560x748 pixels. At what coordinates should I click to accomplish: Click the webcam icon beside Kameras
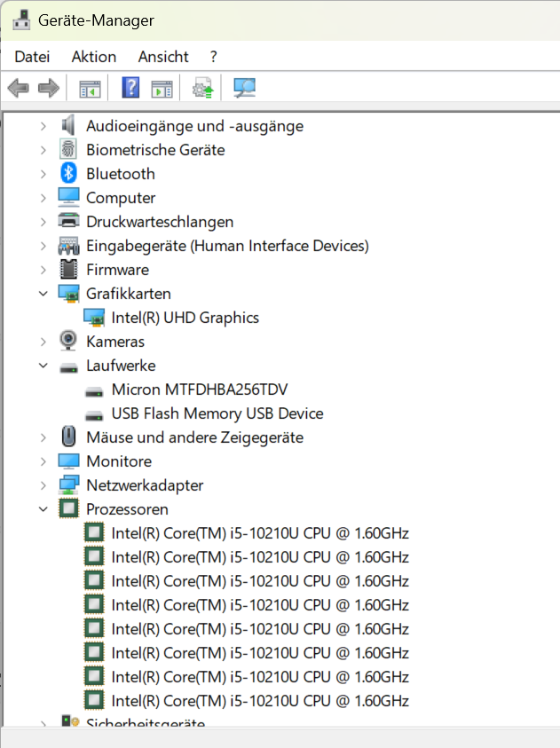click(x=68, y=341)
